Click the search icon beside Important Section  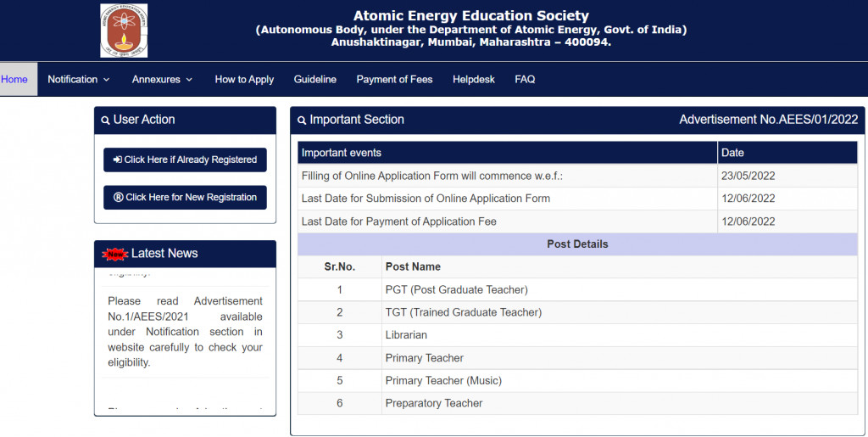coord(302,120)
